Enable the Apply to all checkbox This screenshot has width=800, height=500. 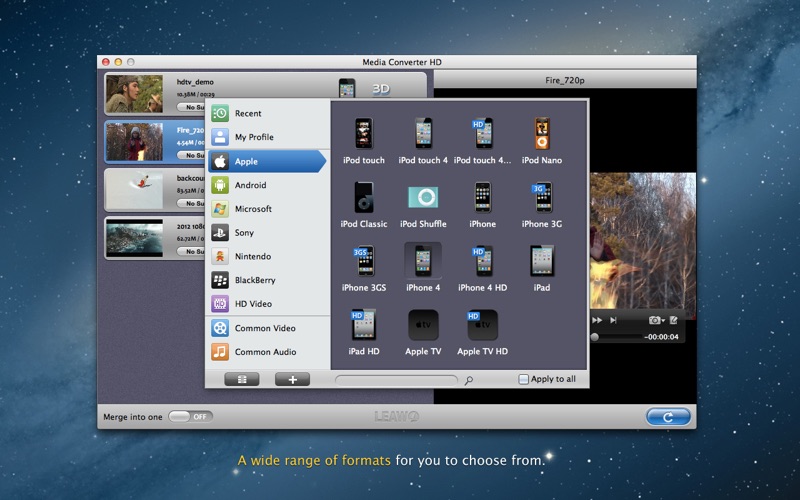523,379
